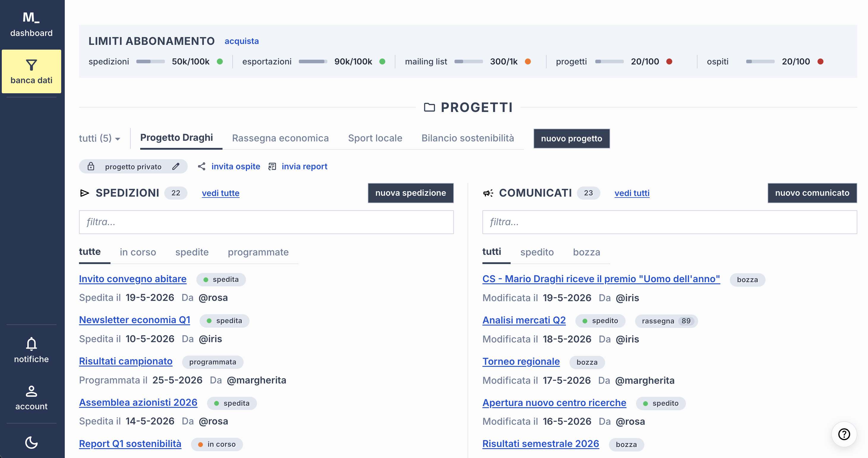Filter spedizioni by spedite
Screen dimensions: 868x458
(x=192, y=252)
